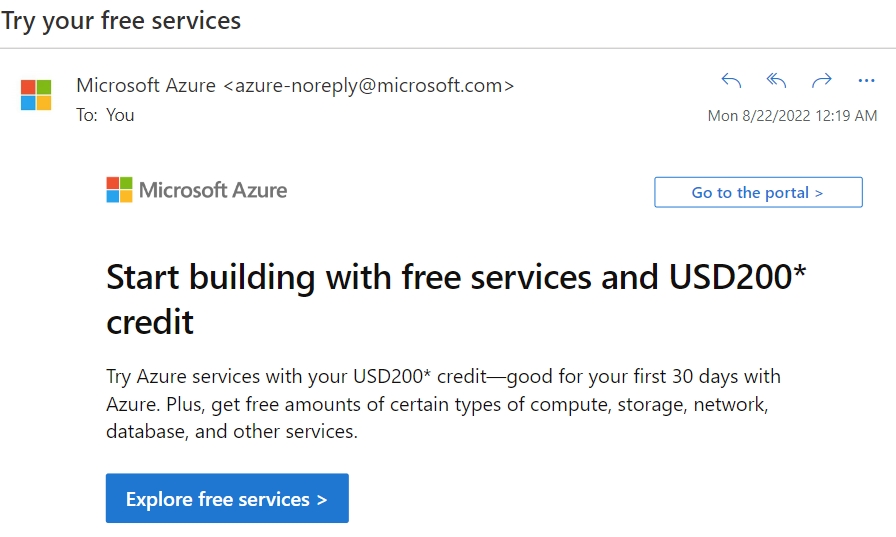The height and width of the screenshot is (537, 896).
Task: Click the Reply all double-arrow icon
Action: click(x=776, y=81)
